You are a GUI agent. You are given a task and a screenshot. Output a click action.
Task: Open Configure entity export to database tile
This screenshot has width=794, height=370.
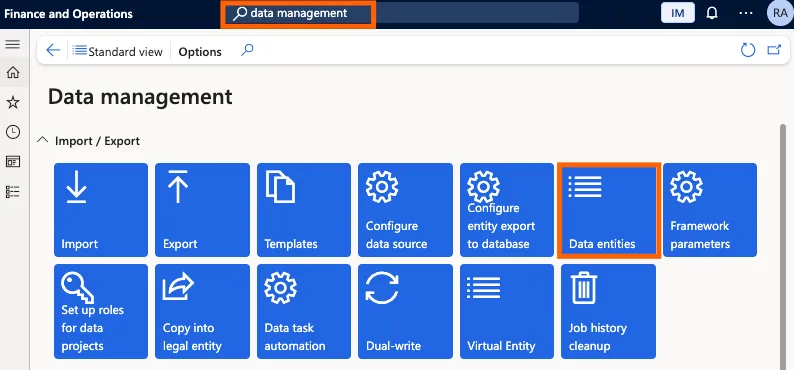(x=507, y=210)
